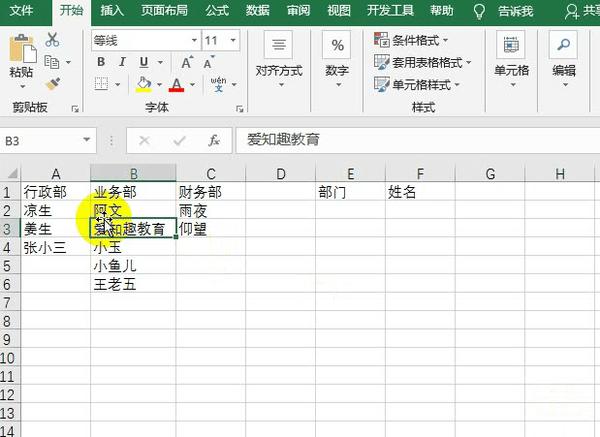Expand borders dropdown arrow
Image resolution: width=600 pixels, height=437 pixels.
(x=118, y=84)
